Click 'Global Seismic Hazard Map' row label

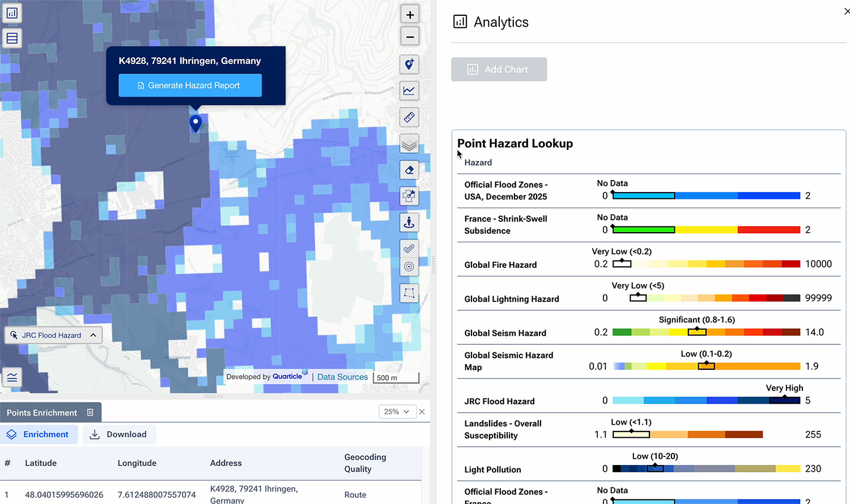[x=508, y=361]
